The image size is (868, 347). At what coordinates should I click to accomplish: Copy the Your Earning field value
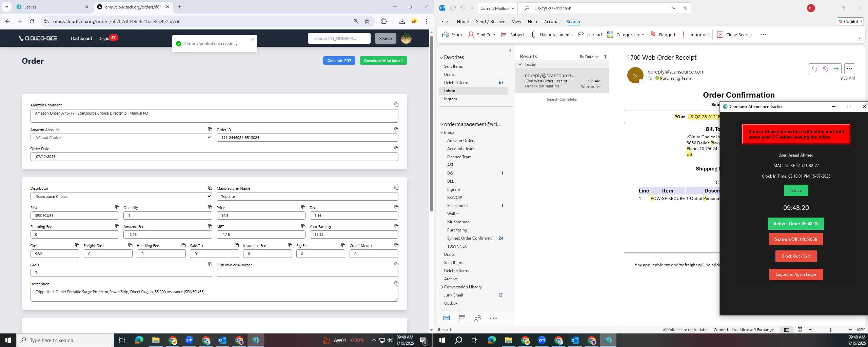pos(396,226)
